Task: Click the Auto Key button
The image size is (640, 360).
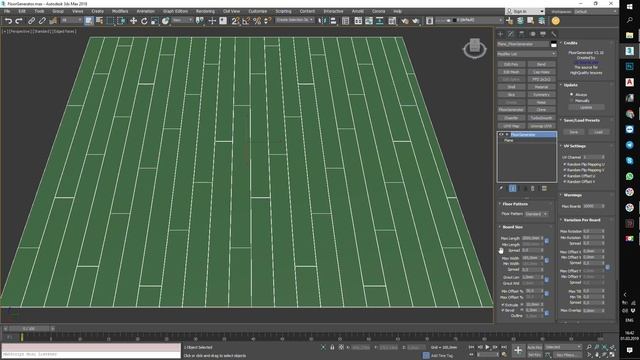Action: pos(535,347)
